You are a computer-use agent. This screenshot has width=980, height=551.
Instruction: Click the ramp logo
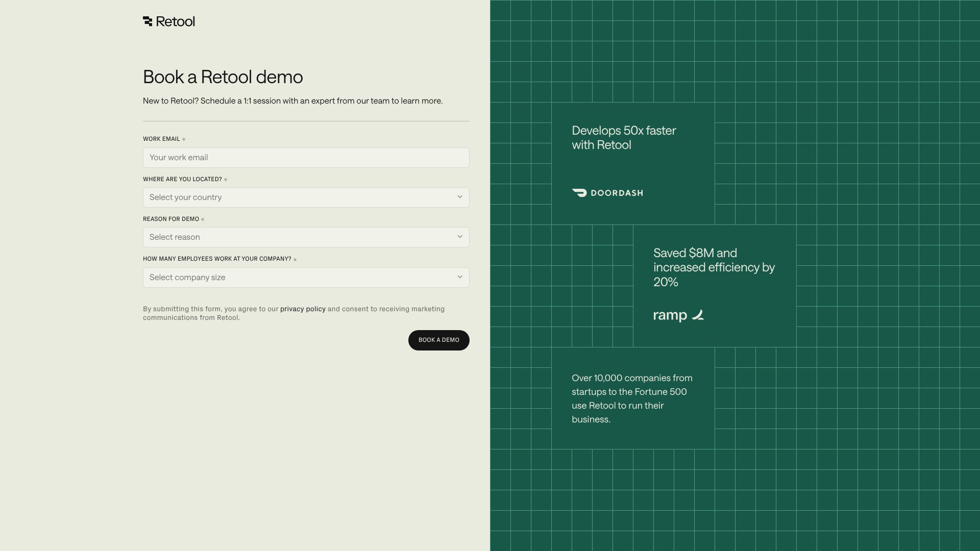coord(679,315)
